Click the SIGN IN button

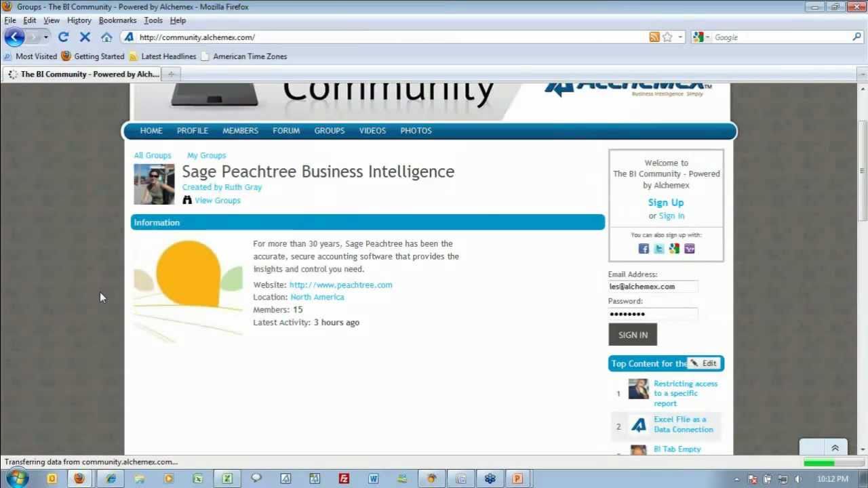(633, 335)
